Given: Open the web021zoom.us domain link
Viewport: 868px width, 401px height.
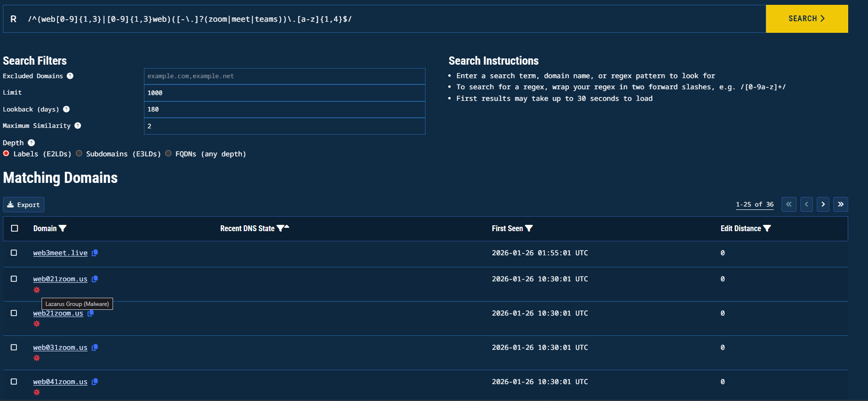Looking at the screenshot, I should click(x=60, y=279).
